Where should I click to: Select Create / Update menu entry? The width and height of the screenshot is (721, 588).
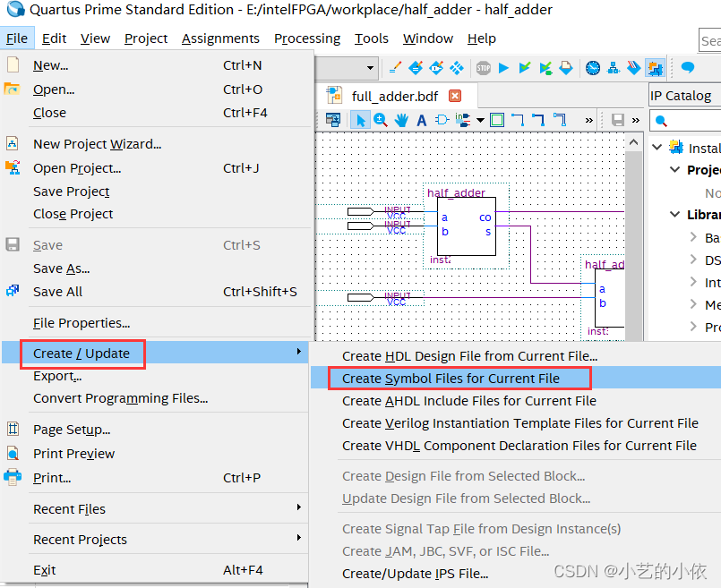(x=154, y=353)
